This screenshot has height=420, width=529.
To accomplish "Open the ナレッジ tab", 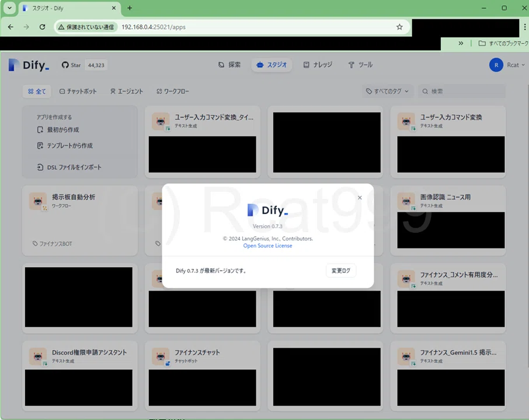I will 318,65.
